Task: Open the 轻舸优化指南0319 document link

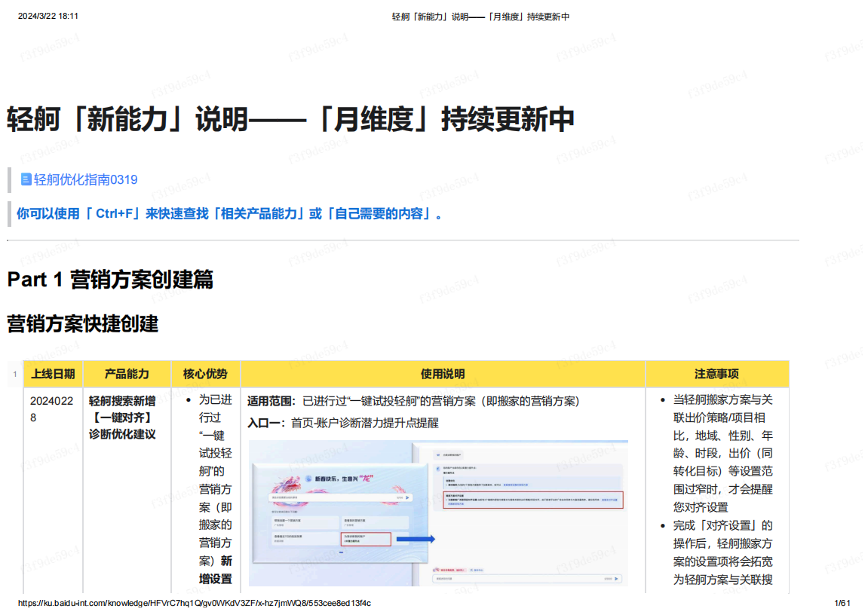Action: [x=85, y=179]
